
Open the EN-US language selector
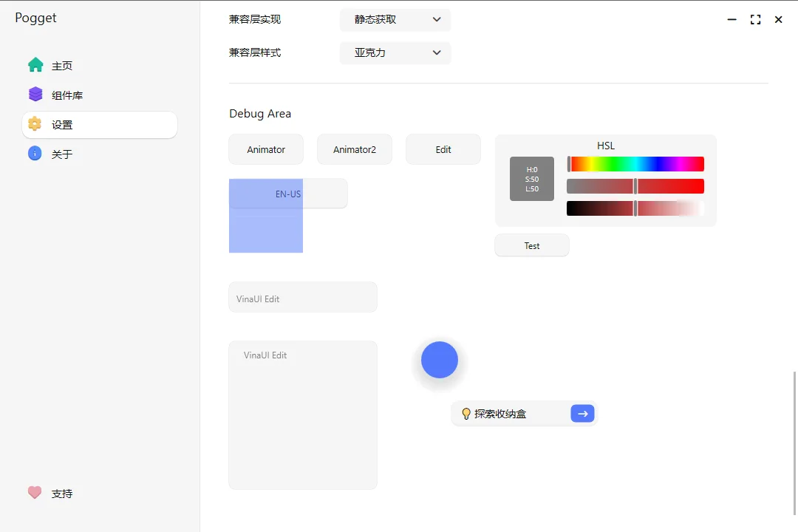288,194
